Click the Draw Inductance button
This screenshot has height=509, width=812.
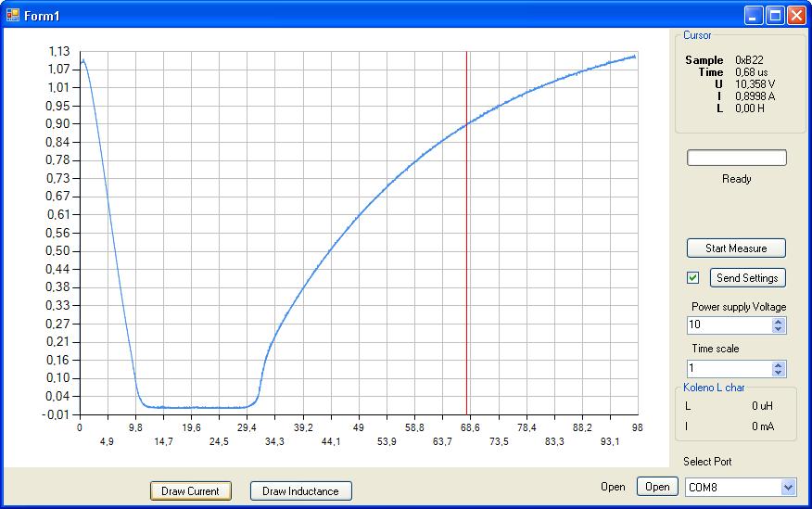(x=301, y=490)
